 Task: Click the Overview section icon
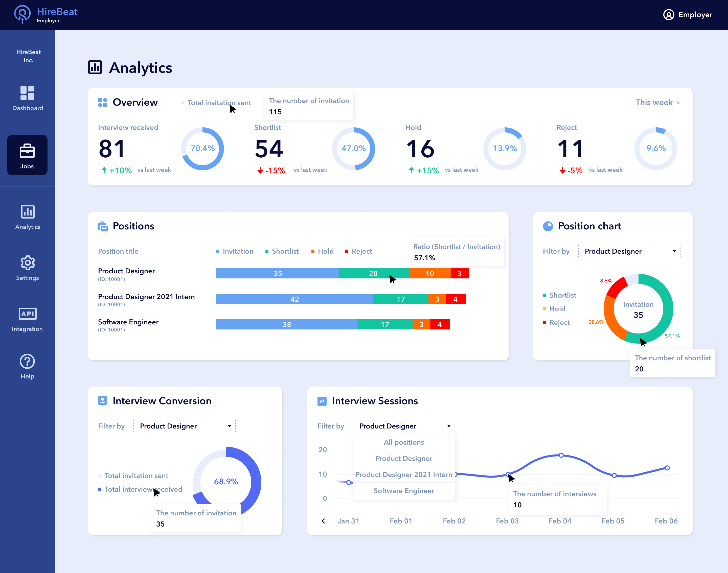102,102
